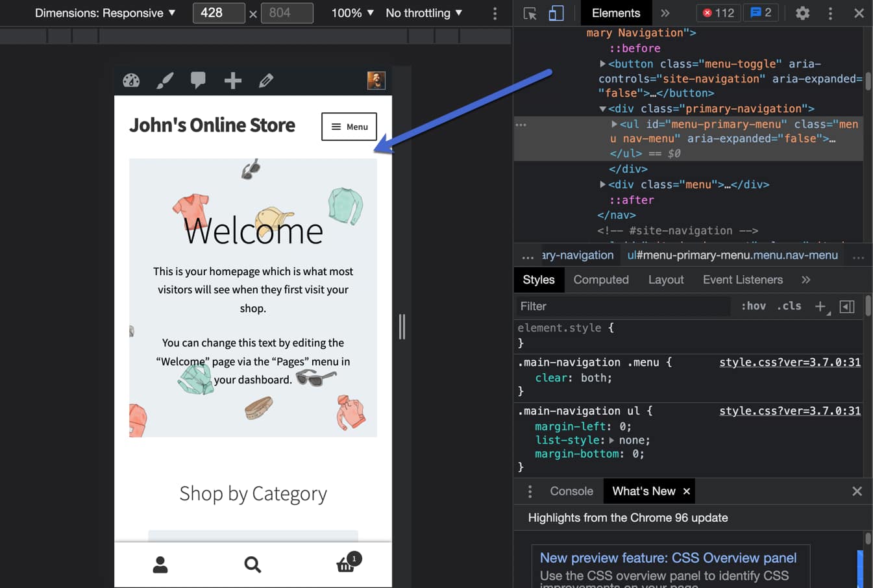873x588 pixels.
Task: Select the inspect element cursor tool
Action: click(x=529, y=12)
